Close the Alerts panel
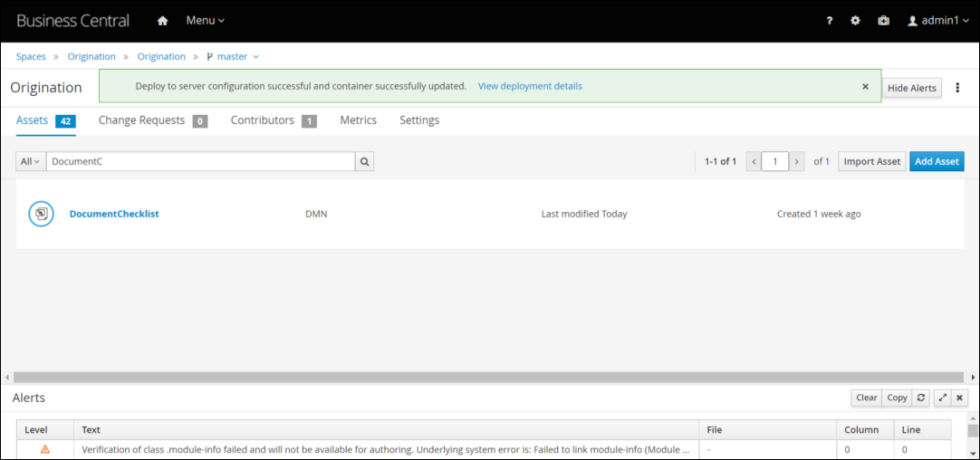This screenshot has height=460, width=980. 959,398
